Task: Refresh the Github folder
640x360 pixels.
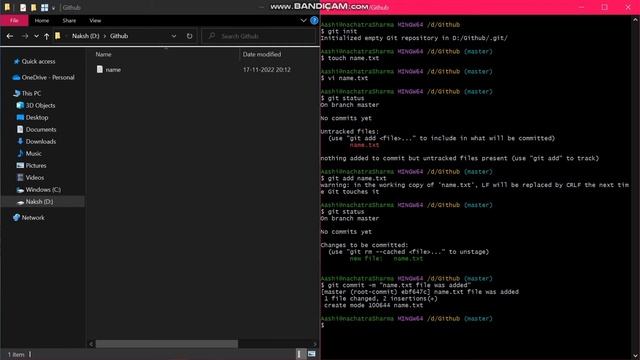Action: [x=189, y=36]
